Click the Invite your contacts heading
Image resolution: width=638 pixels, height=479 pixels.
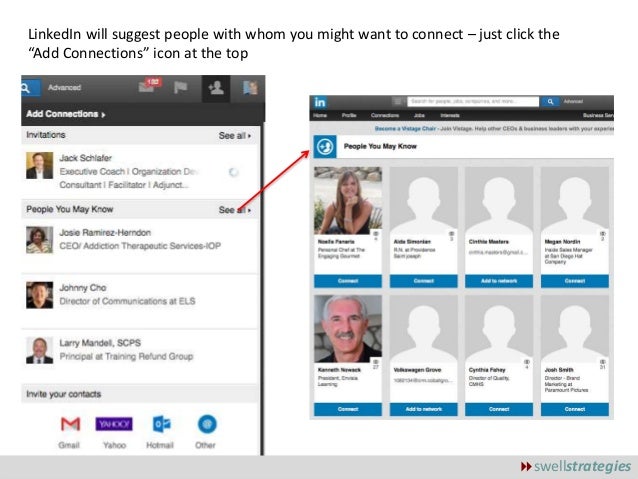63,394
